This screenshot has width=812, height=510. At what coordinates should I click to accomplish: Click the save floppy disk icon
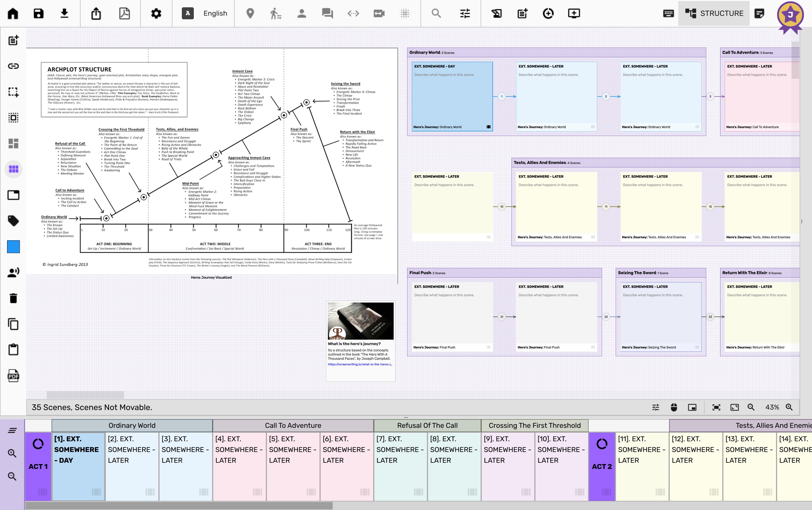tap(38, 13)
